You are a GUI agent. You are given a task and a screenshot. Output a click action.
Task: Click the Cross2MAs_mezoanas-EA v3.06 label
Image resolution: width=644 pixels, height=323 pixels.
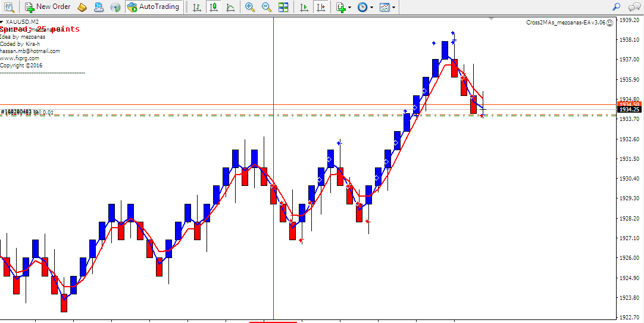pyautogui.click(x=565, y=22)
